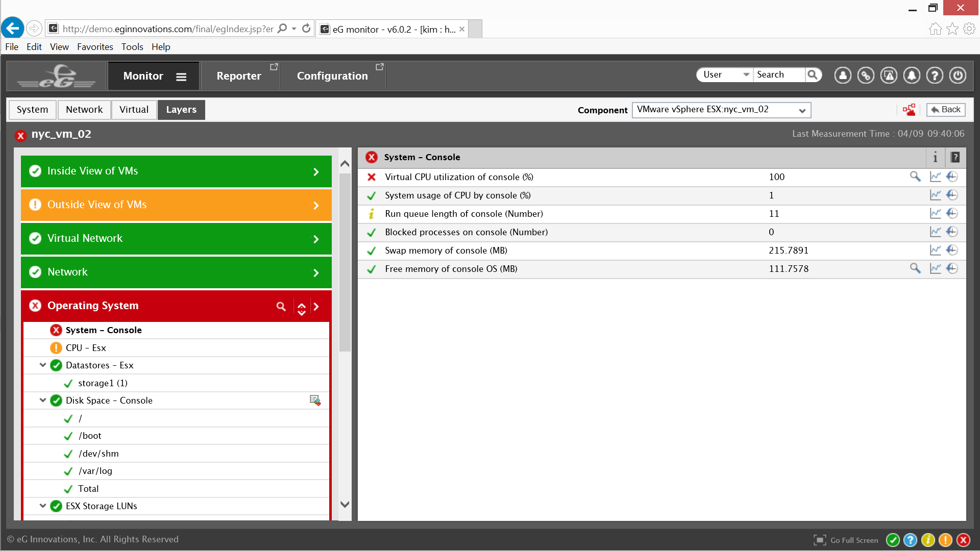Open the history clock icon for Virtual CPU utilization

click(952, 177)
